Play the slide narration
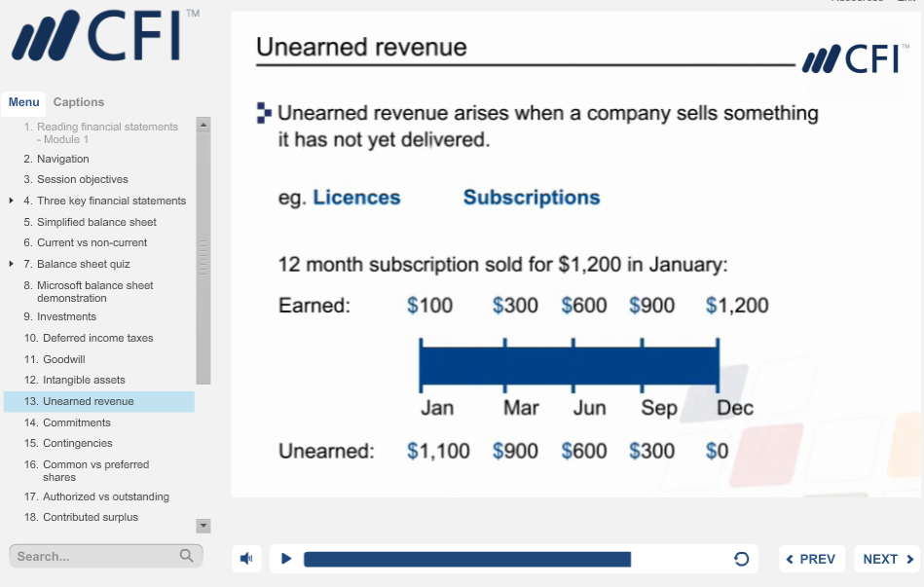Viewport: 924px width, 587px height. tap(286, 558)
